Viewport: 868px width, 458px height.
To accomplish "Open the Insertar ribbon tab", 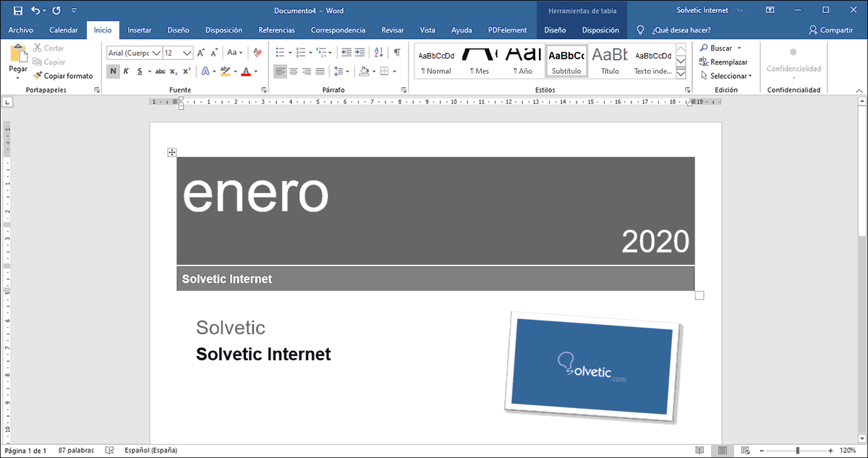I will [140, 30].
